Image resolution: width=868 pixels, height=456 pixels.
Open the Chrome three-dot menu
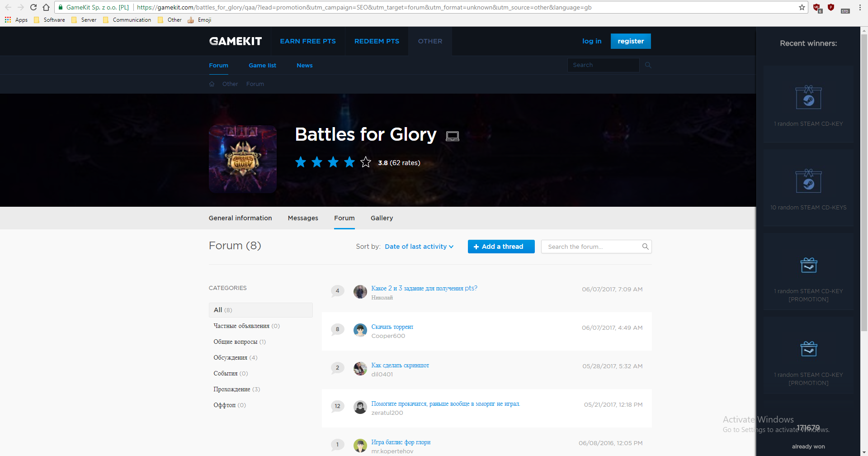click(860, 7)
